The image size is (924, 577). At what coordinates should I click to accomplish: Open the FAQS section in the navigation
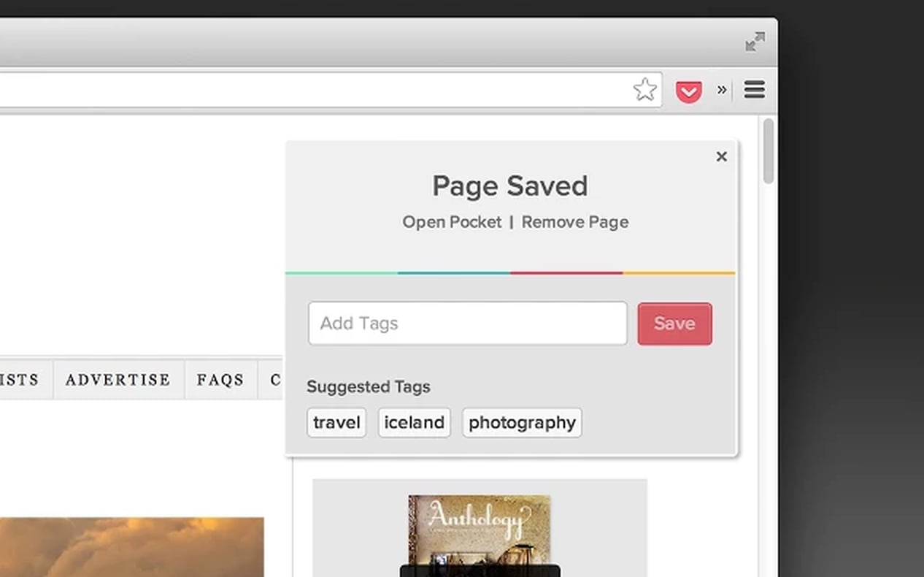219,380
